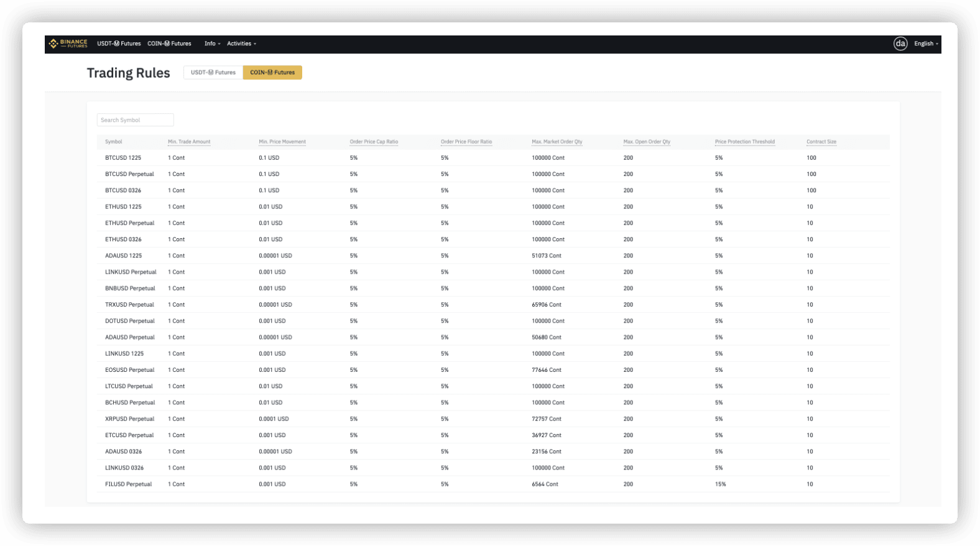The image size is (980, 546).
Task: Click the Binance Futures logo
Action: (68, 44)
